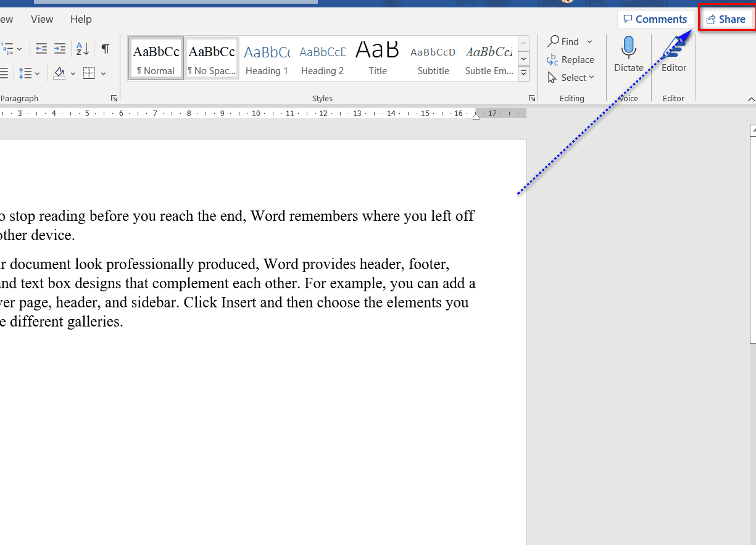
Task: Click Find in the Editing group
Action: click(564, 41)
